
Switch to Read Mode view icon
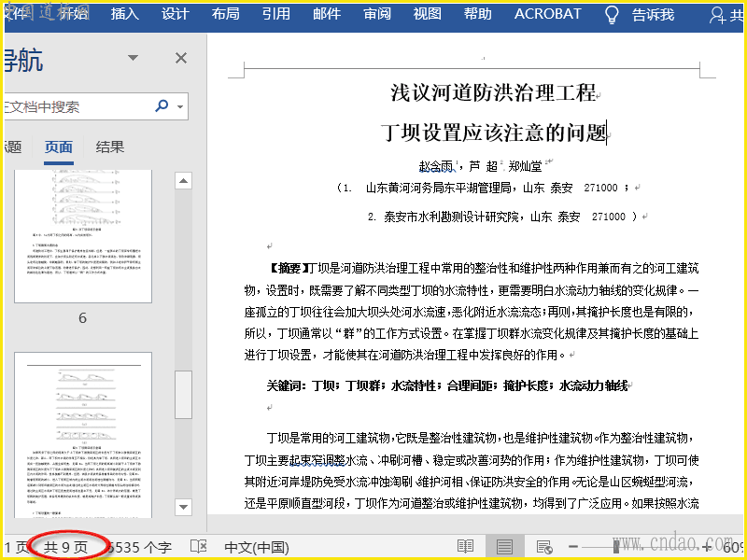pos(465,546)
